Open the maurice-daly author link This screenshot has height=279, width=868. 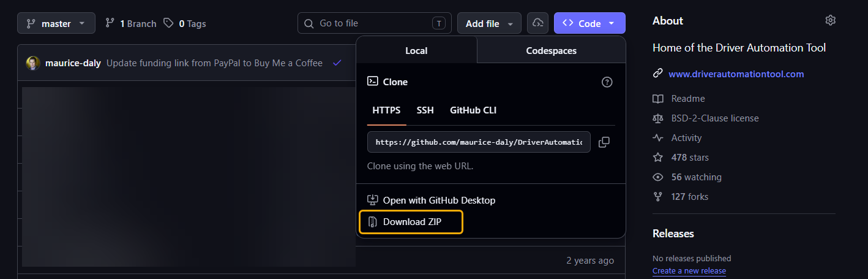click(73, 63)
